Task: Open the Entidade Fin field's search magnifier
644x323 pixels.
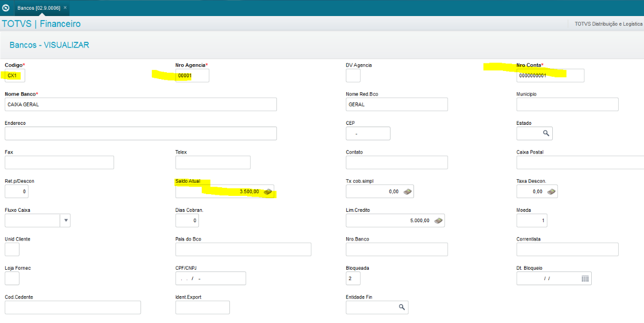Action: click(x=401, y=308)
